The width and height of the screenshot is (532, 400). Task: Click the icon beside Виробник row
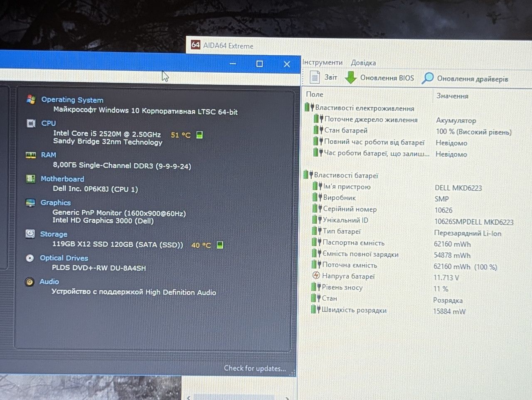click(318, 197)
